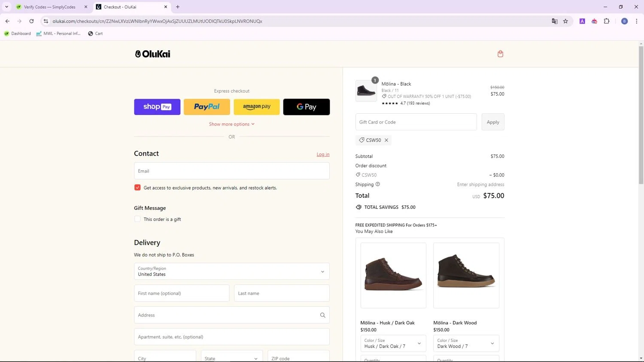
Task: Open the tab search dropdown arrow
Action: tap(6, 7)
